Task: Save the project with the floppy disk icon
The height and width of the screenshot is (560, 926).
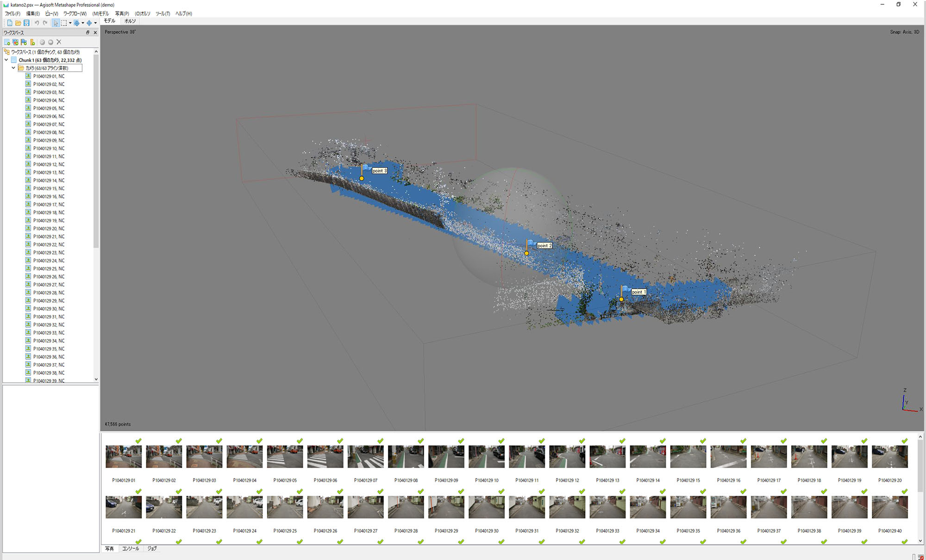Action: pos(26,23)
